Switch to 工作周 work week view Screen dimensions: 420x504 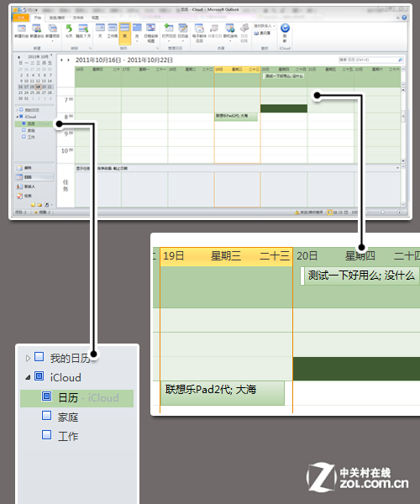113,31
